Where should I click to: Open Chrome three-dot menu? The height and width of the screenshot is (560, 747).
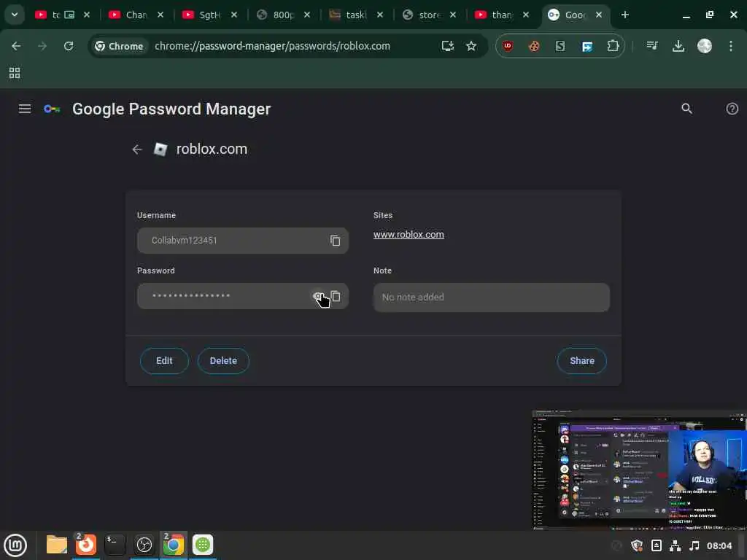click(731, 46)
